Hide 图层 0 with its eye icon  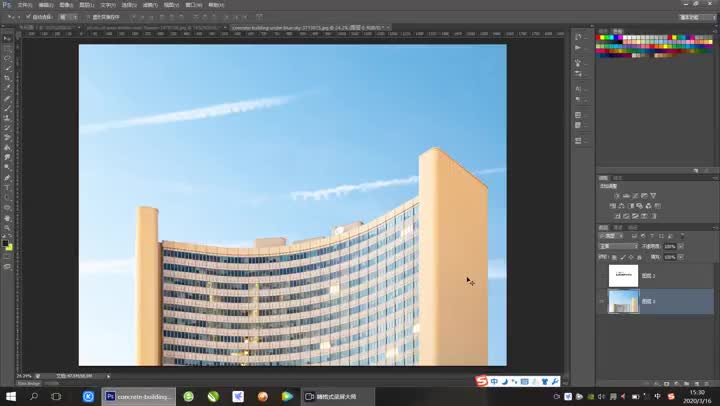pos(601,301)
